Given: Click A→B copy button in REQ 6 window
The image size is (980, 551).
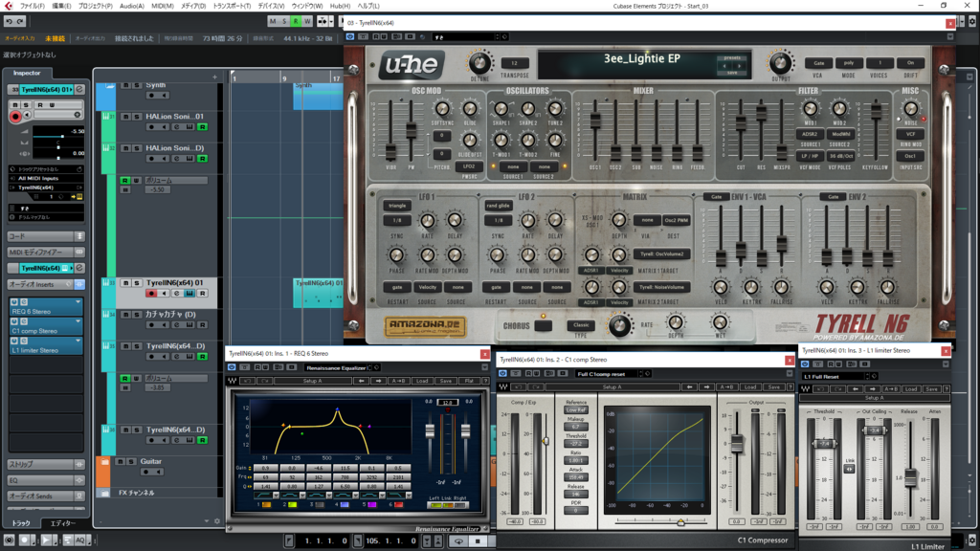Looking at the screenshot, I should (398, 381).
